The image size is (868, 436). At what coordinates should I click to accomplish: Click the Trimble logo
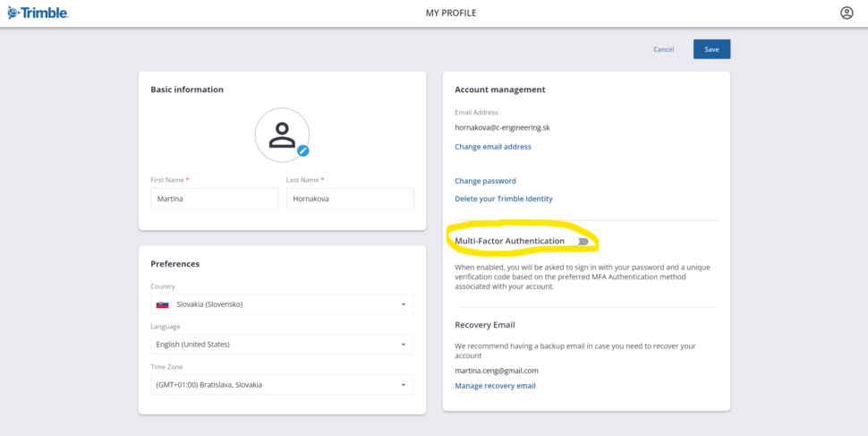coord(38,13)
